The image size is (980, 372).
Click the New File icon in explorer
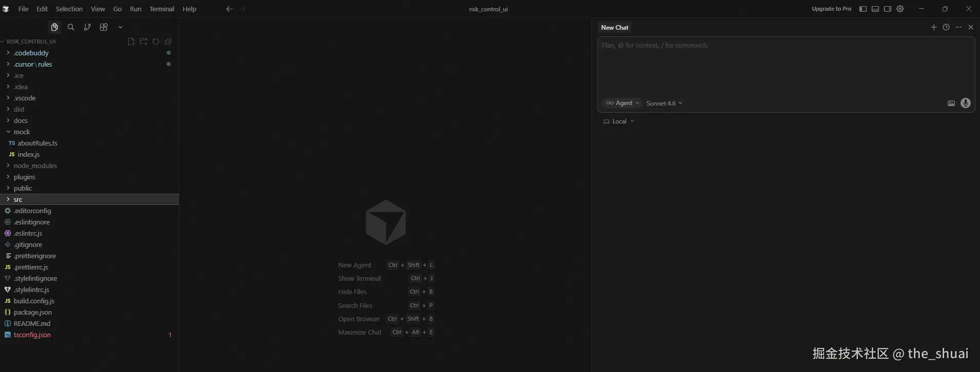(131, 42)
